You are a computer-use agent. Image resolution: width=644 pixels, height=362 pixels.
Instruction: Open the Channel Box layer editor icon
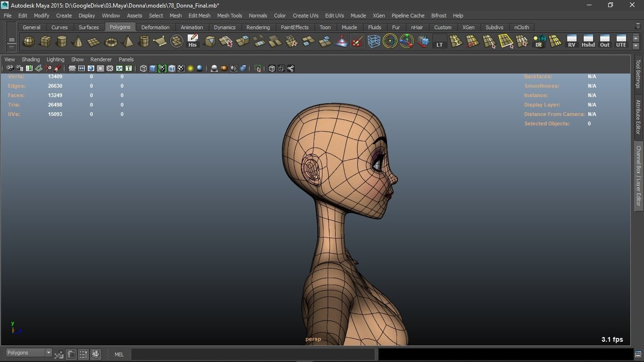(96, 354)
